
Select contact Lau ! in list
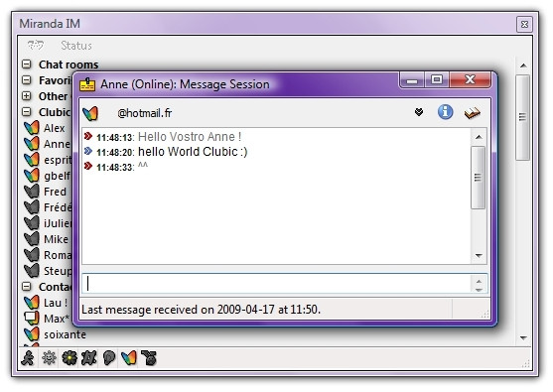coord(56,303)
